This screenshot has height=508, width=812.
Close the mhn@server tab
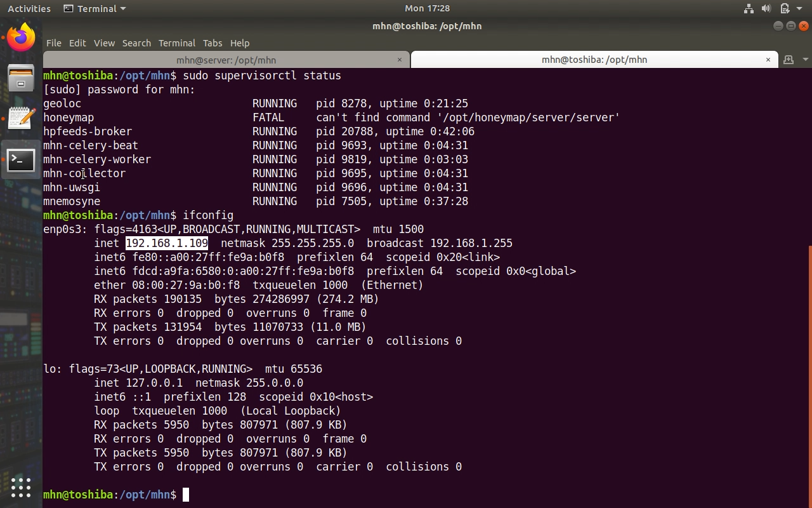click(400, 60)
